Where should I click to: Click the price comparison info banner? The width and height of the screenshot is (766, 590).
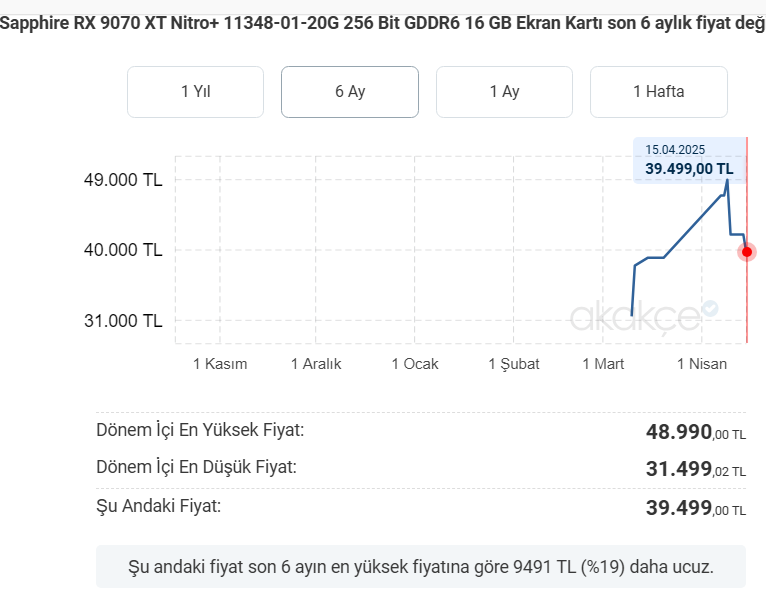(x=421, y=567)
